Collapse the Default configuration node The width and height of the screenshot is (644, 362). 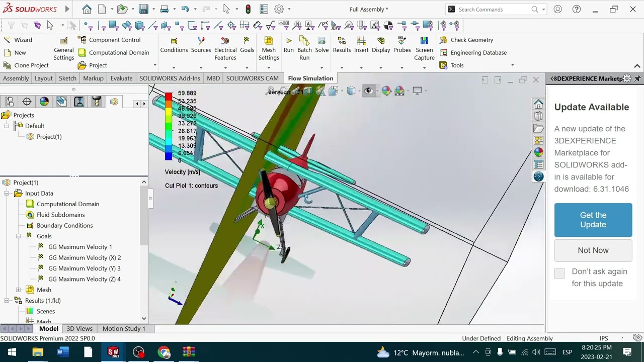point(7,126)
